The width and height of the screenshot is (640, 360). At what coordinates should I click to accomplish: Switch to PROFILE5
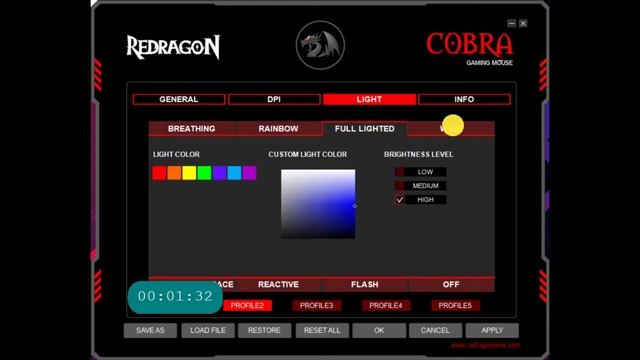[455, 305]
